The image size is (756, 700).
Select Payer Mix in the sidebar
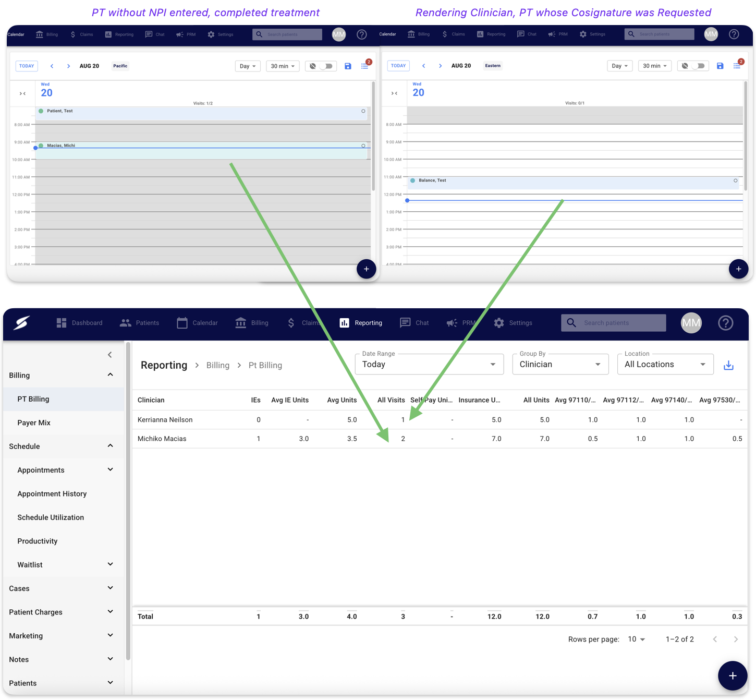(x=34, y=423)
